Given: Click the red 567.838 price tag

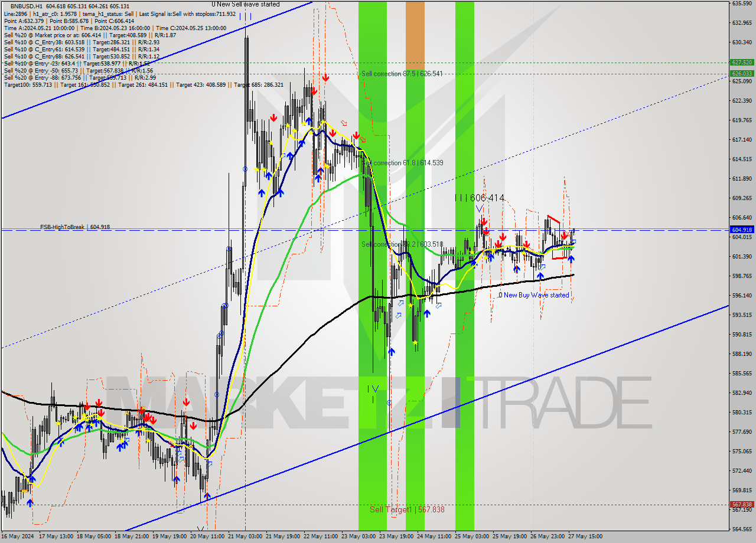Looking at the screenshot, I should [741, 505].
